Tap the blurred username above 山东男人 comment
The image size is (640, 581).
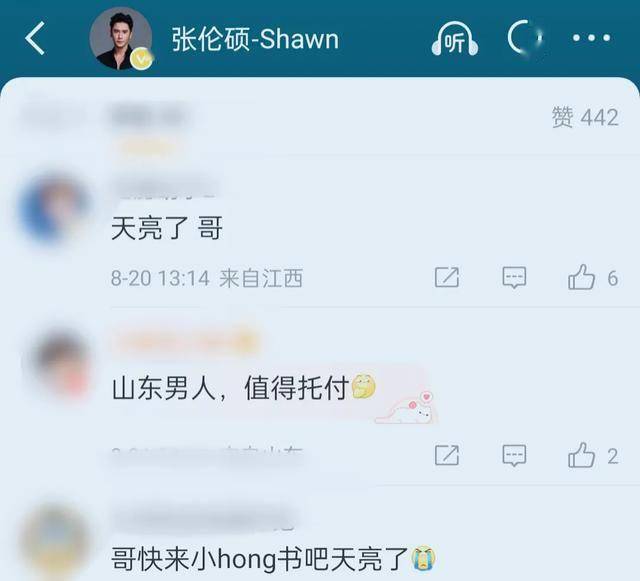click(x=186, y=343)
